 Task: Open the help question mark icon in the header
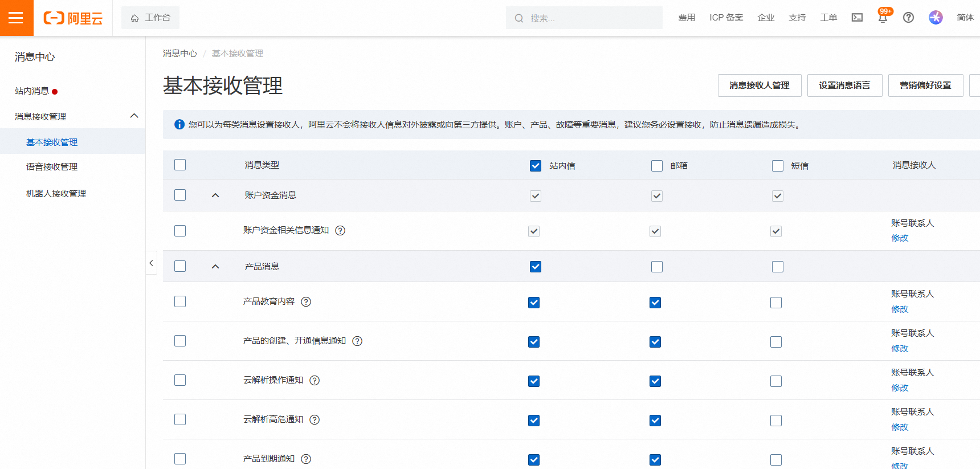pos(909,18)
